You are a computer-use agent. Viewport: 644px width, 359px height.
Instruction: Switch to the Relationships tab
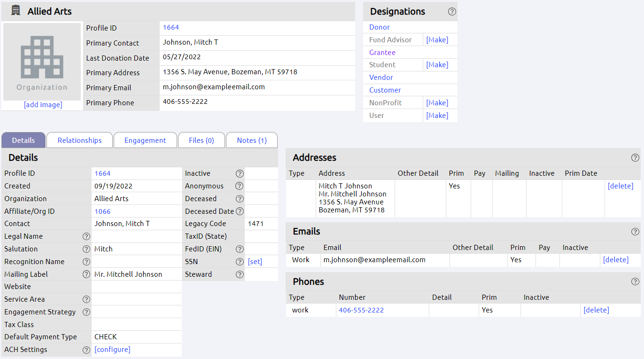pos(79,140)
